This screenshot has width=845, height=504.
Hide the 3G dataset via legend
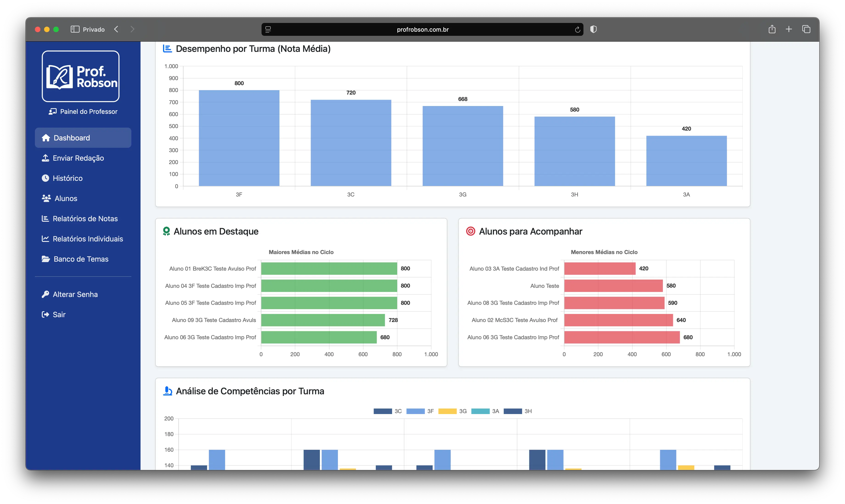452,411
